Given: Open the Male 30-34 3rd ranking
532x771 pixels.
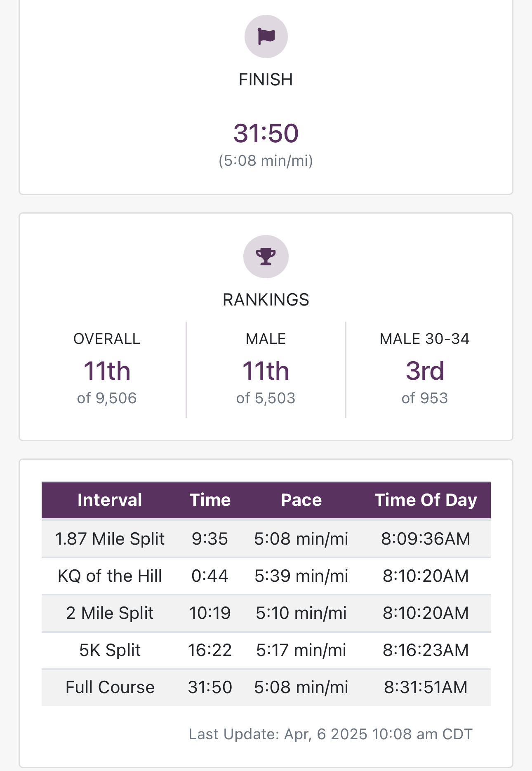Looking at the screenshot, I should 425,371.
